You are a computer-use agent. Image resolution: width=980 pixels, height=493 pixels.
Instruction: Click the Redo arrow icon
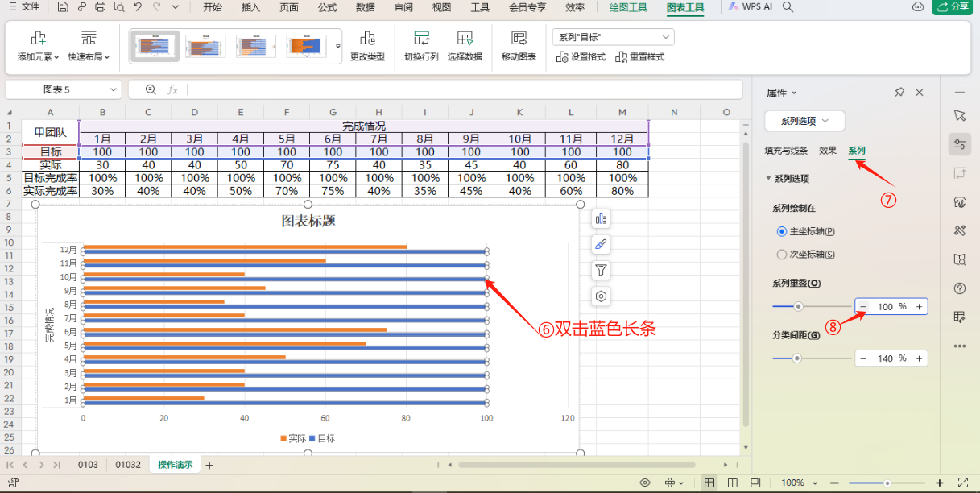tap(157, 7)
